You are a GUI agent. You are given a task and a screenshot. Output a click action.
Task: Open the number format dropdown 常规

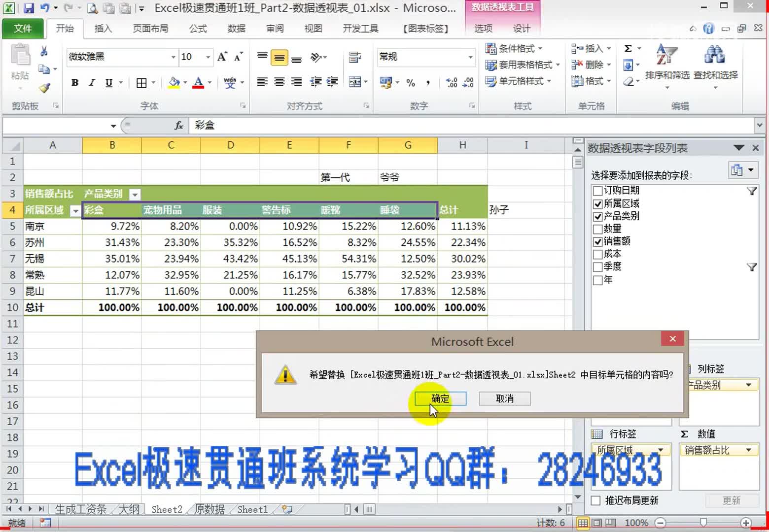pyautogui.click(x=470, y=57)
